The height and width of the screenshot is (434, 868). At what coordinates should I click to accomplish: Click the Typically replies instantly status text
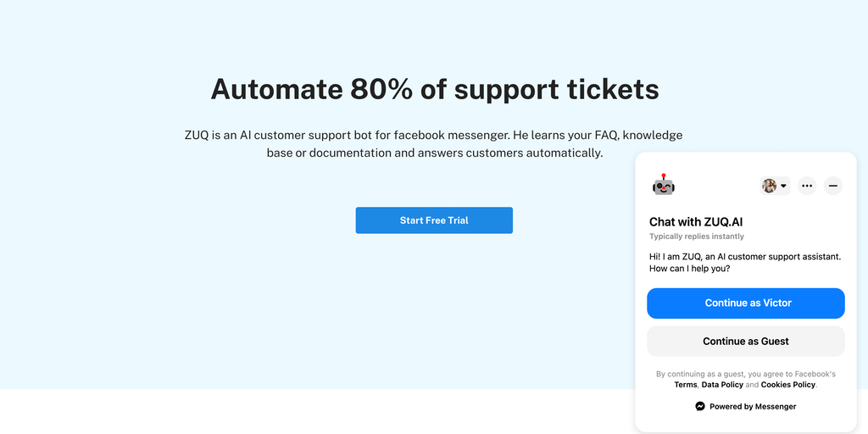point(697,236)
